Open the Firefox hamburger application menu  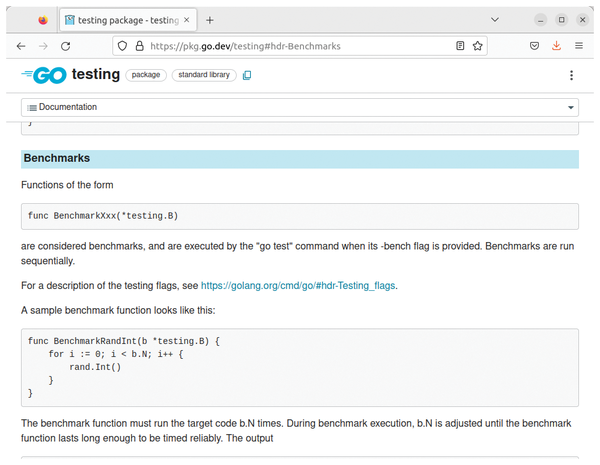click(x=578, y=46)
